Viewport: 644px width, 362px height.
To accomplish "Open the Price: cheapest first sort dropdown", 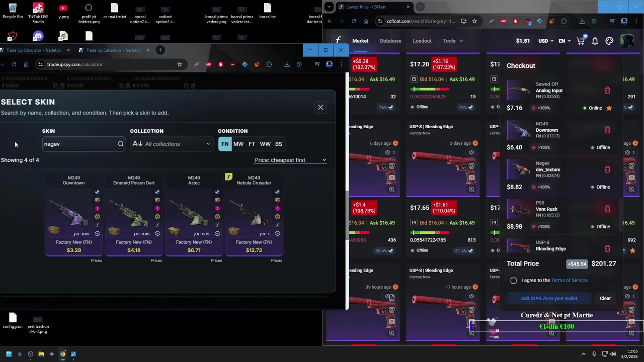I will click(290, 160).
